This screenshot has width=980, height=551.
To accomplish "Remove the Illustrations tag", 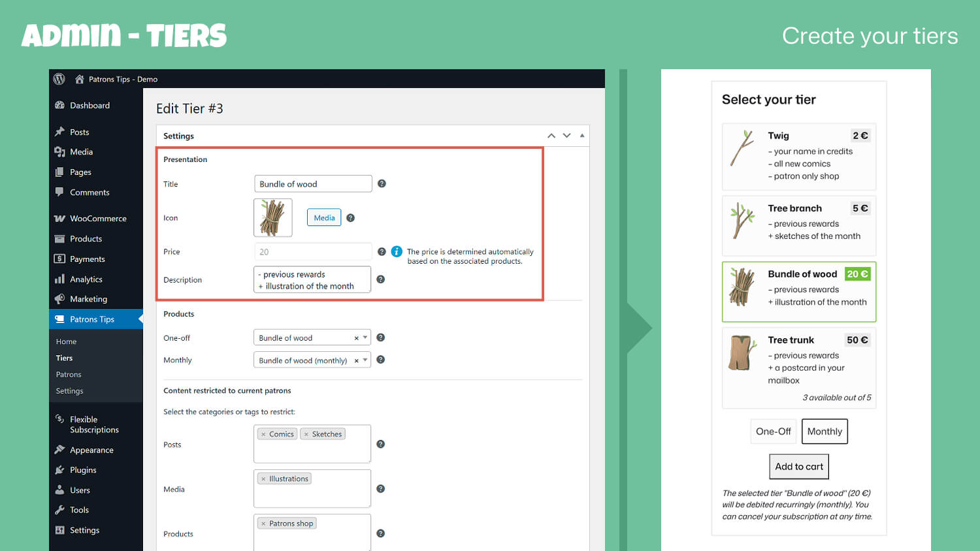I will click(263, 479).
